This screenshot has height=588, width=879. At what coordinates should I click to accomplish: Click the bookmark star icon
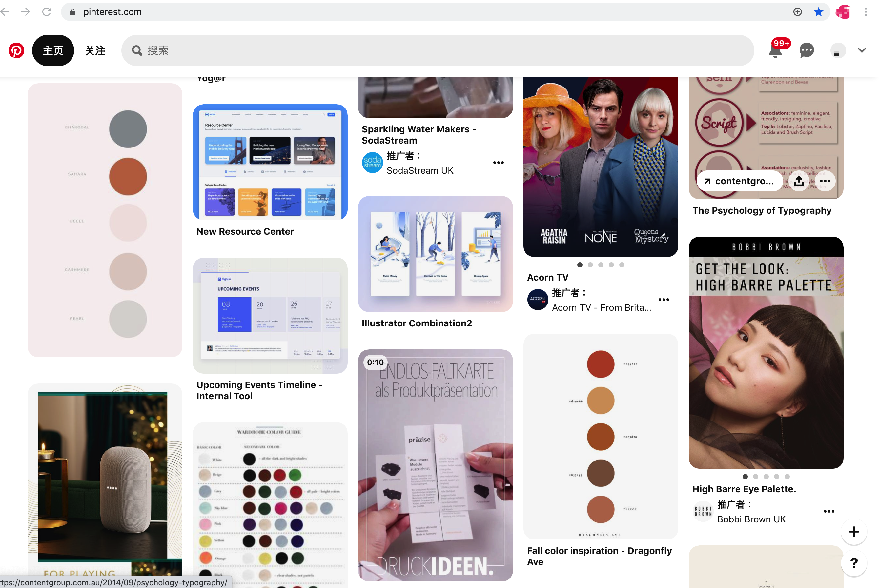point(819,12)
